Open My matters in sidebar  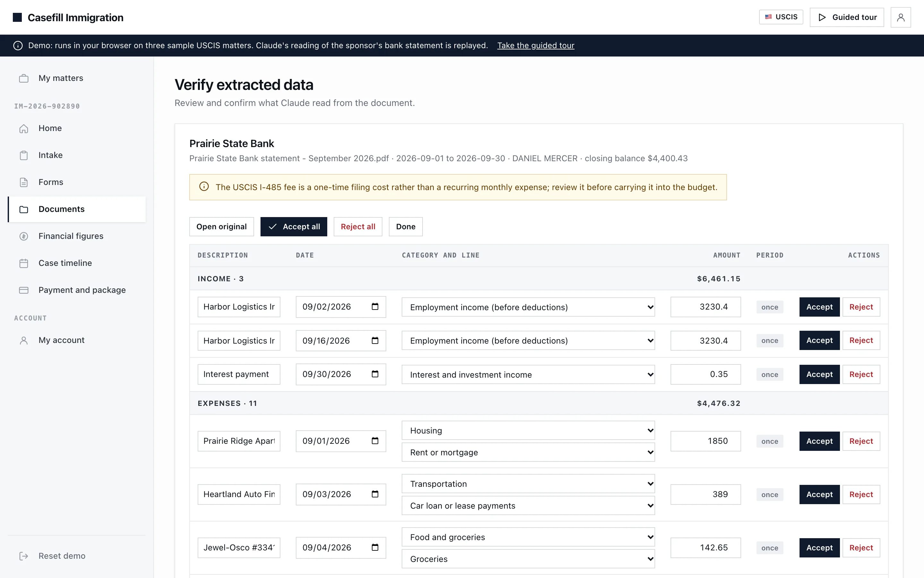[77, 78]
